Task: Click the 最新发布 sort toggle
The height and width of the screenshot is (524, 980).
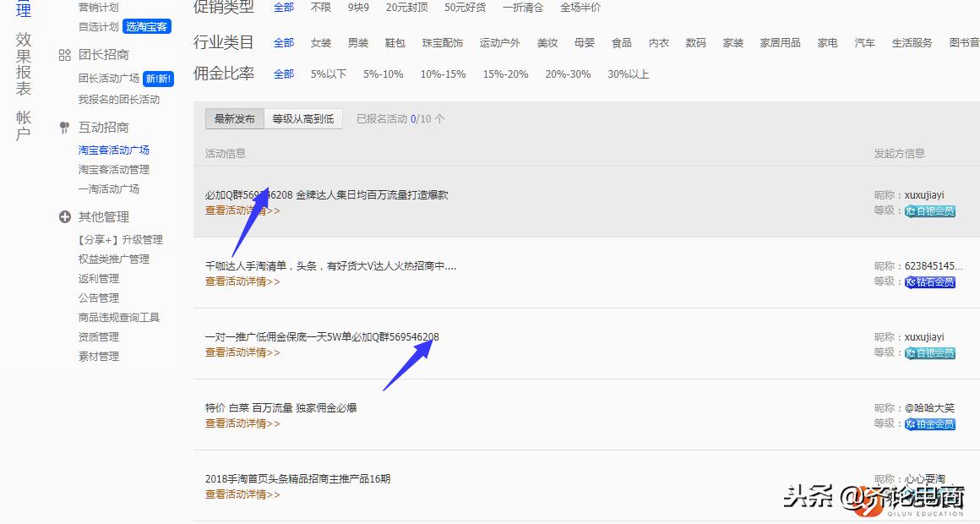Action: point(234,119)
